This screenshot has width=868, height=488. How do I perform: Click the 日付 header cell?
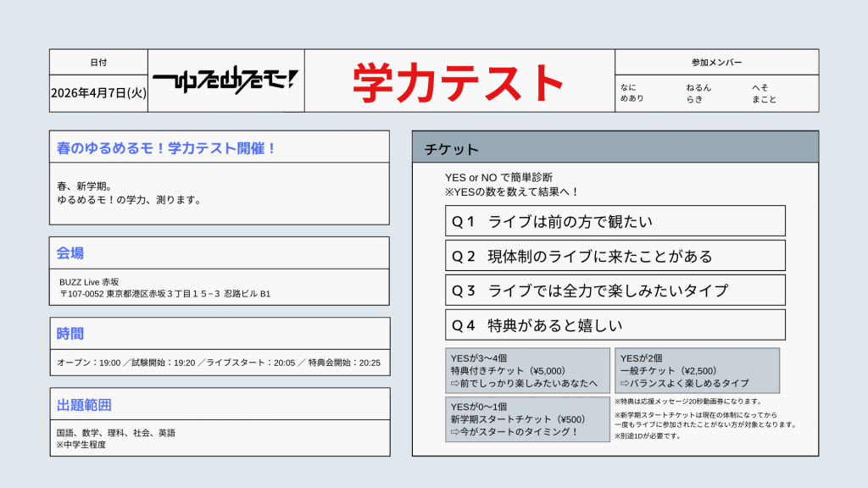point(100,61)
